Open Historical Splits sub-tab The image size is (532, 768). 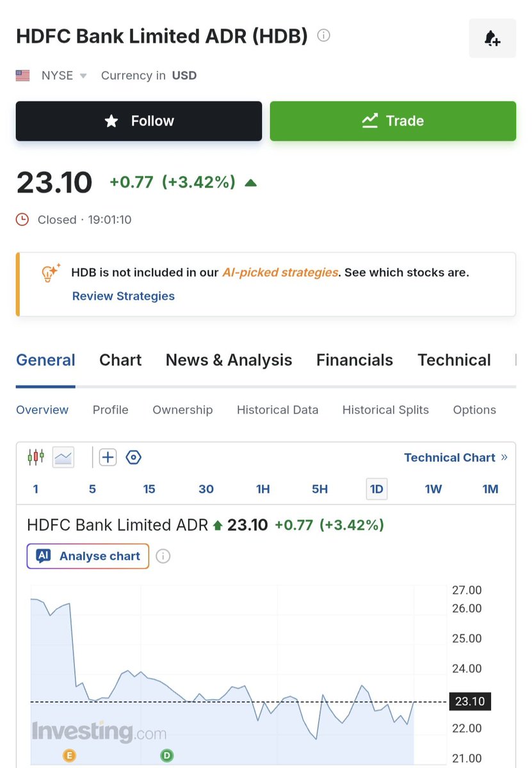pos(385,410)
